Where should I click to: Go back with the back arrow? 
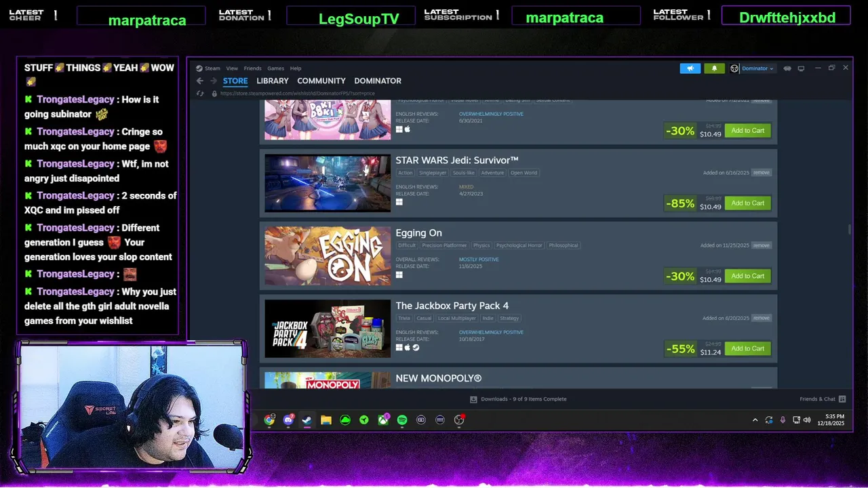pos(199,81)
